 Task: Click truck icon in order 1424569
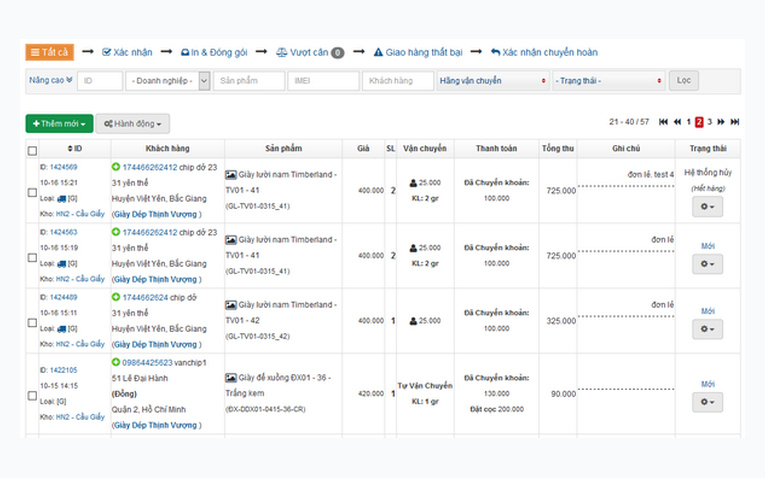point(61,199)
